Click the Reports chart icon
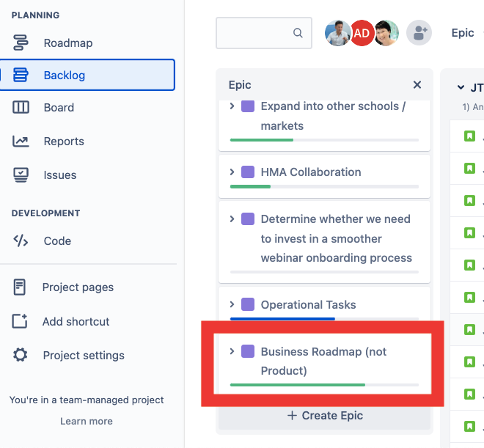484x448 pixels. 21,141
